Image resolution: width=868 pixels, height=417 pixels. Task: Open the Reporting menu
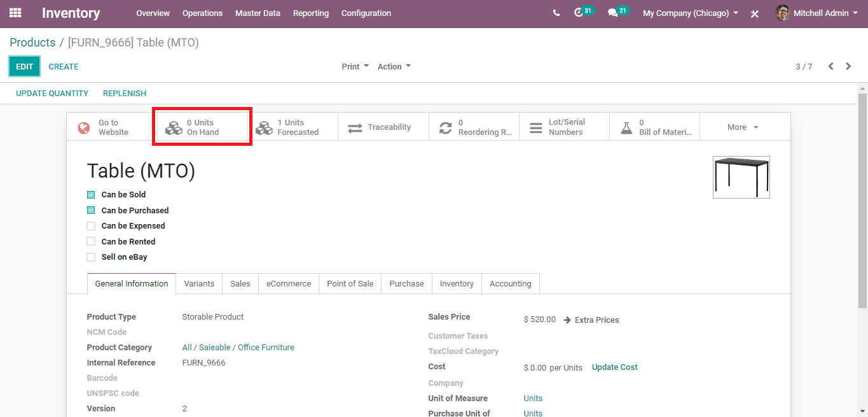(311, 13)
